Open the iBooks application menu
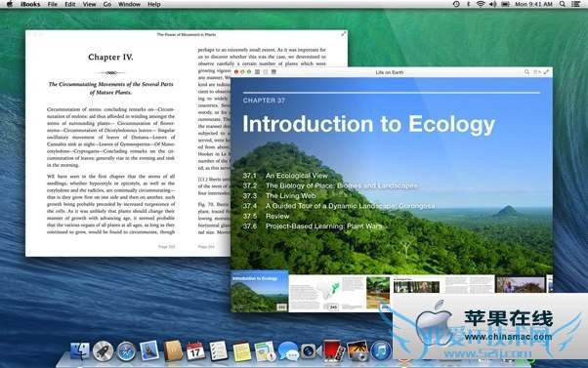 pos(30,4)
